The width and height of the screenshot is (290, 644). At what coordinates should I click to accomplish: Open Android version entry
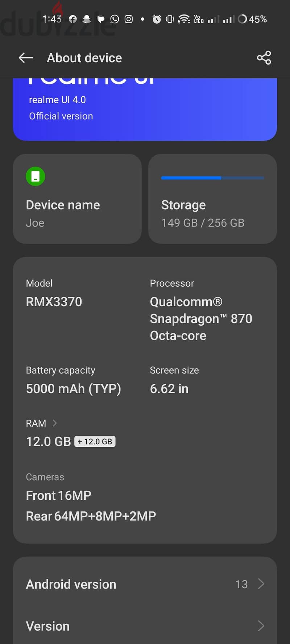pyautogui.click(x=145, y=584)
